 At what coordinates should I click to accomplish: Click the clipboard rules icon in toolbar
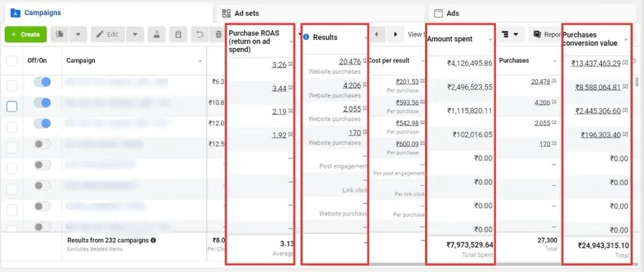point(178,34)
